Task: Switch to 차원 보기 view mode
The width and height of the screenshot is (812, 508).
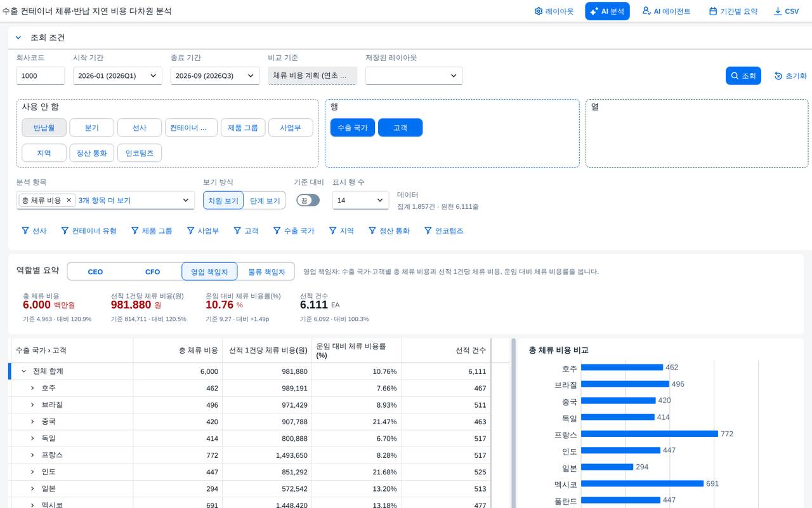Action: point(223,200)
